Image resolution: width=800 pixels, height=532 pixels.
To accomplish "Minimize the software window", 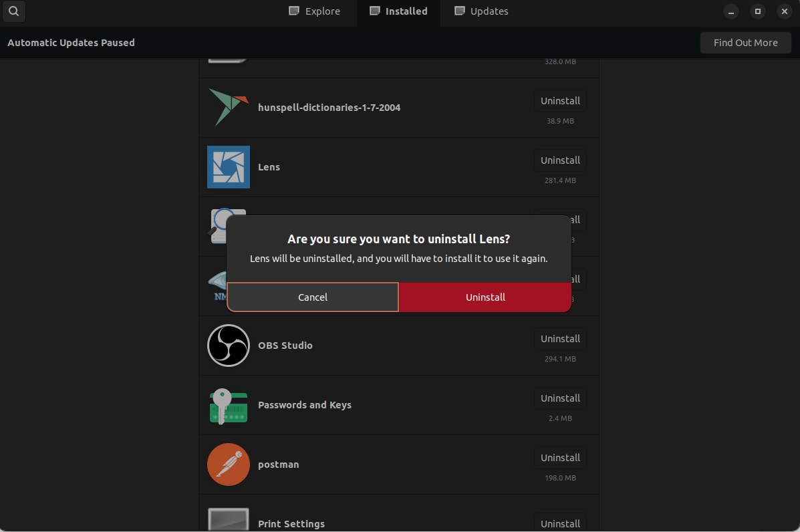I will tap(731, 11).
